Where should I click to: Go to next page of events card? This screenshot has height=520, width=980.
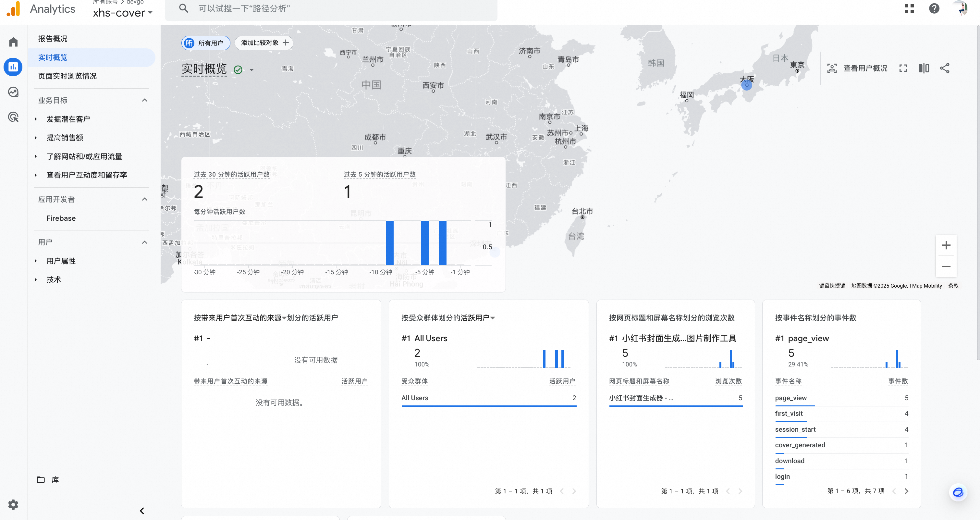(x=907, y=491)
